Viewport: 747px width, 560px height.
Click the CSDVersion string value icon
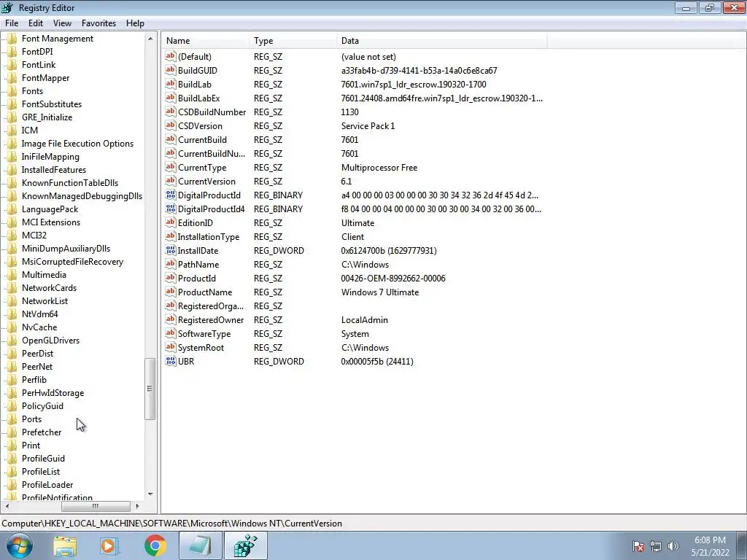coord(171,125)
